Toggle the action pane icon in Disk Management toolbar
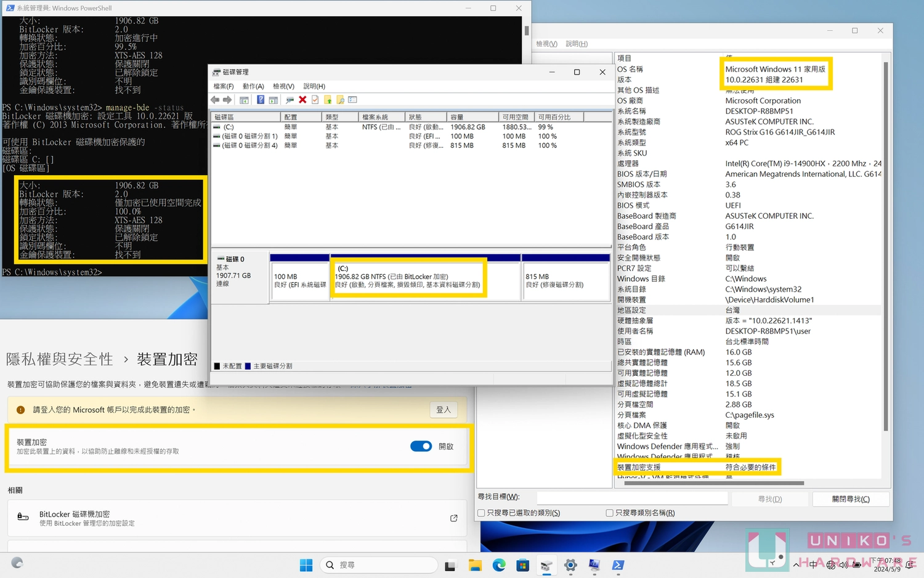Screen dimensions: 924x578 coord(273,100)
